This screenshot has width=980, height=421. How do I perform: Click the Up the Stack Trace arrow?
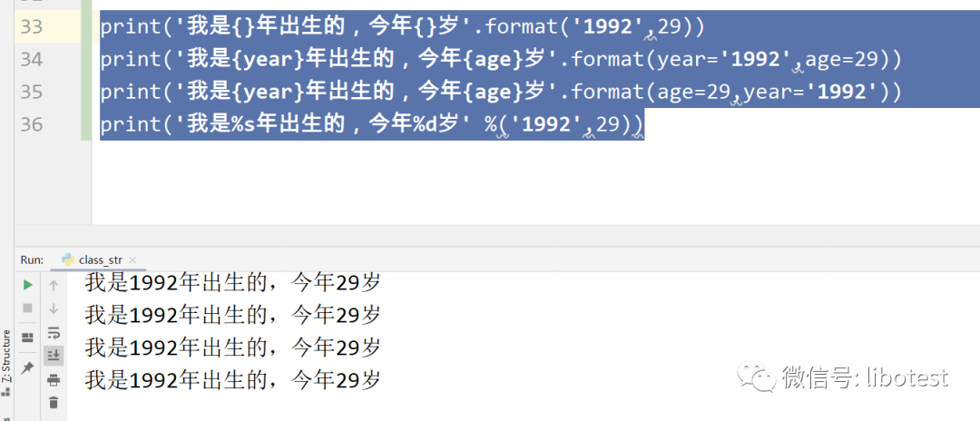54,285
